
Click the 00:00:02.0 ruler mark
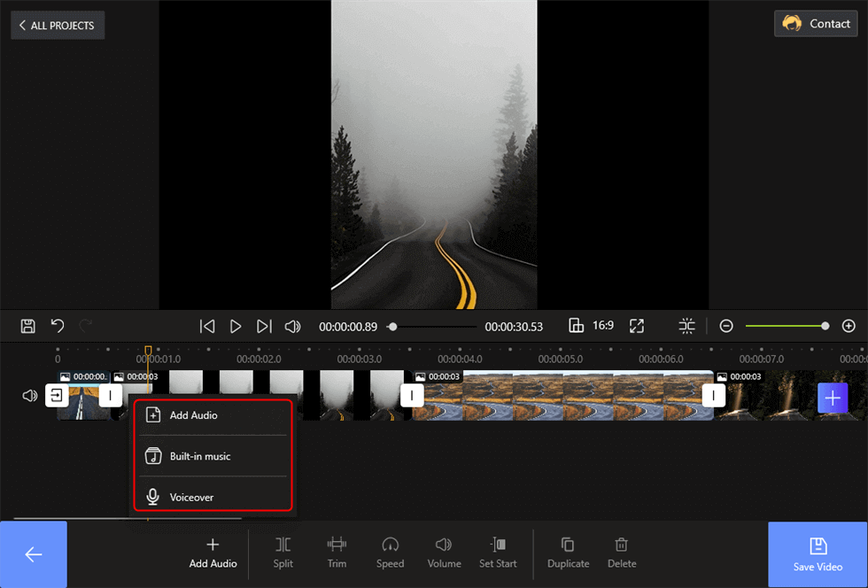pyautogui.click(x=259, y=359)
